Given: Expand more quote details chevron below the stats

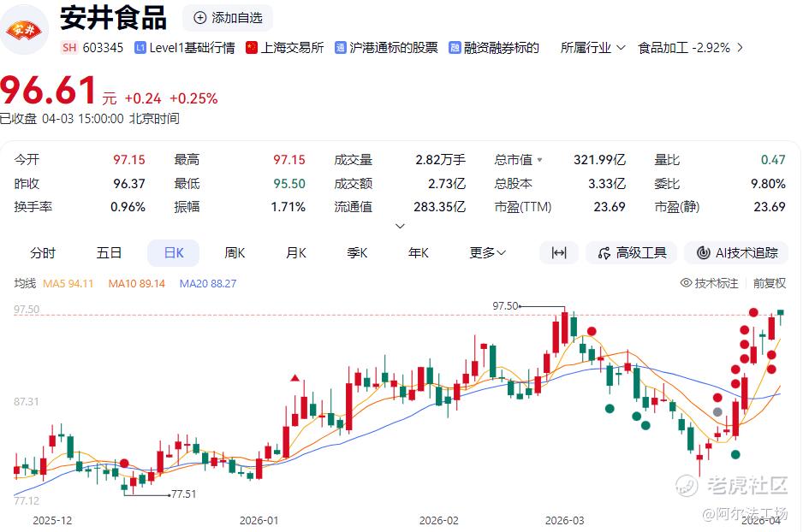Looking at the screenshot, I should tap(401, 226).
